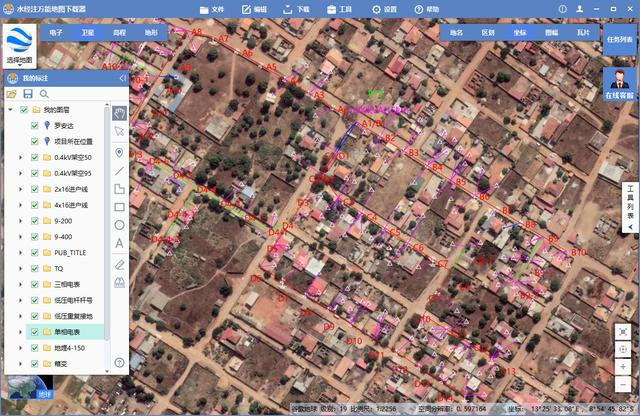Collapse the 我的标注 panel with the arrow
Viewport: 640px width, 416px height.
(x=122, y=78)
